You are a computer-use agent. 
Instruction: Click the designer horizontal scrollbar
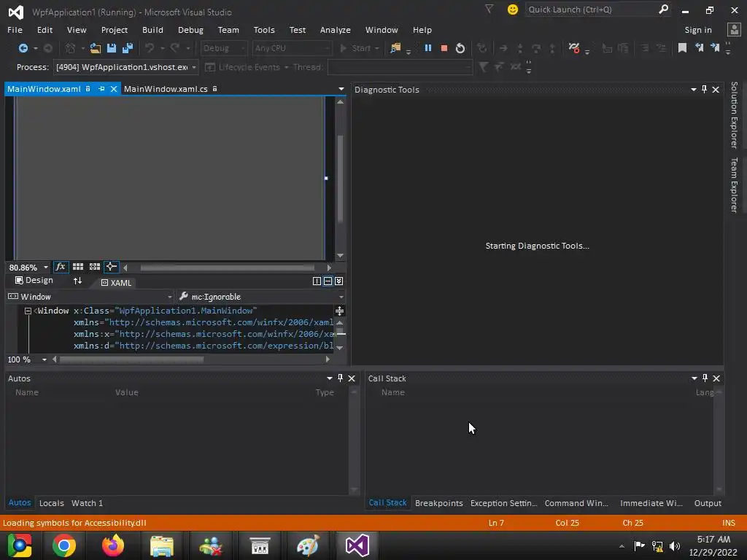pos(228,268)
